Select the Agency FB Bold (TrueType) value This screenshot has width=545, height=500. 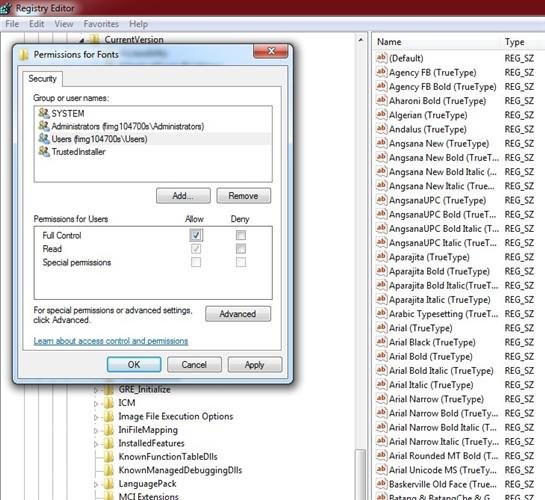click(x=442, y=87)
